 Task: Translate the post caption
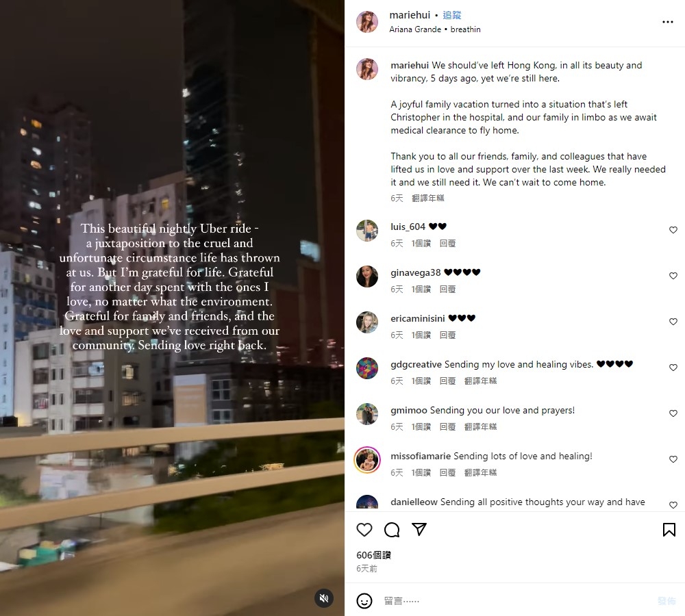pos(428,198)
